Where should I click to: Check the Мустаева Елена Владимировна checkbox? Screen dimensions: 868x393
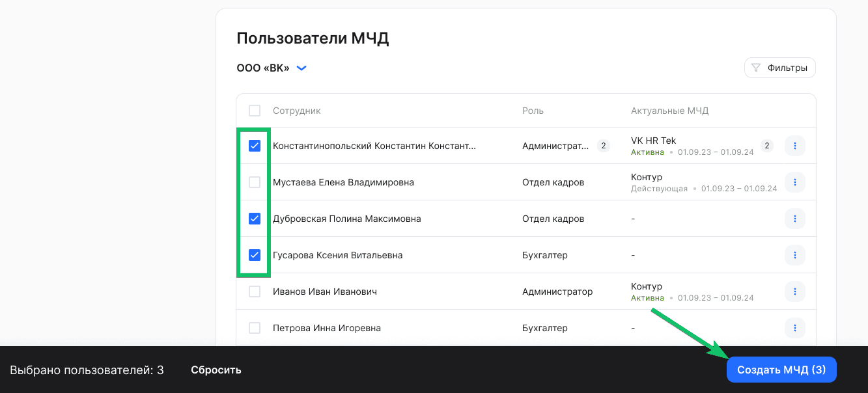click(x=255, y=182)
